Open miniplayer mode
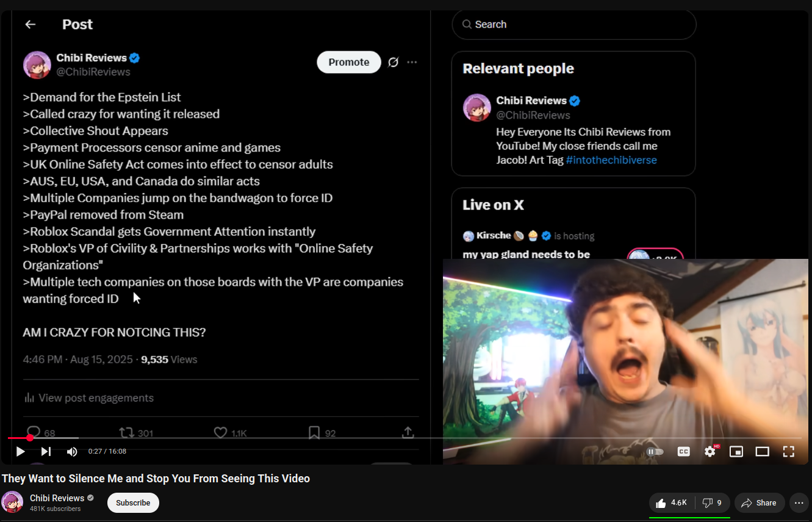Screen dimensions: 812x522 (736, 452)
